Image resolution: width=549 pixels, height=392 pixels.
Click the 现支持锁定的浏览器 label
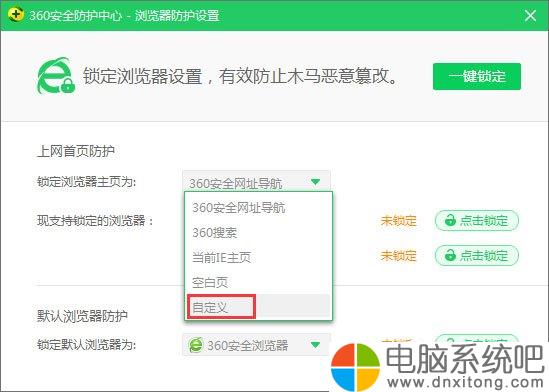(x=95, y=220)
